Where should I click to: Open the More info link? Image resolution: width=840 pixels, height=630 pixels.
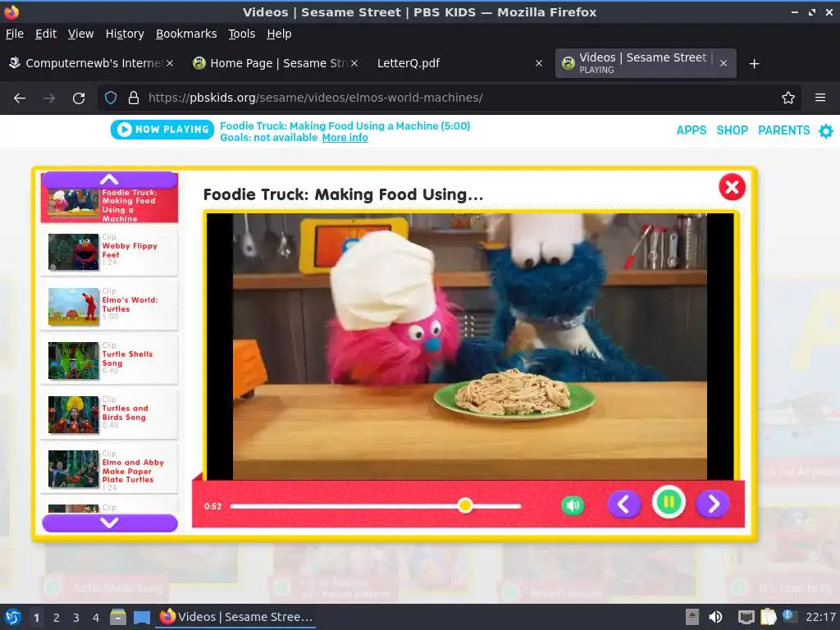pyautogui.click(x=345, y=138)
